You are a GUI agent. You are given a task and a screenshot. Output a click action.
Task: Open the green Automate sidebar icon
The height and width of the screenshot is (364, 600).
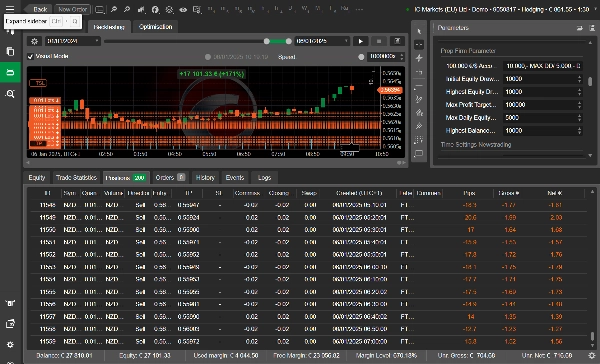10,72
